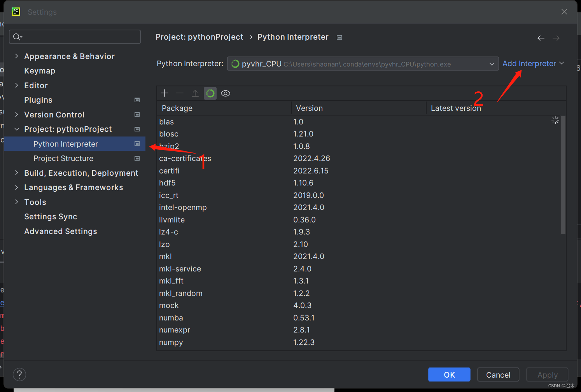Open Settings Sync page
The image size is (581, 392).
click(51, 217)
